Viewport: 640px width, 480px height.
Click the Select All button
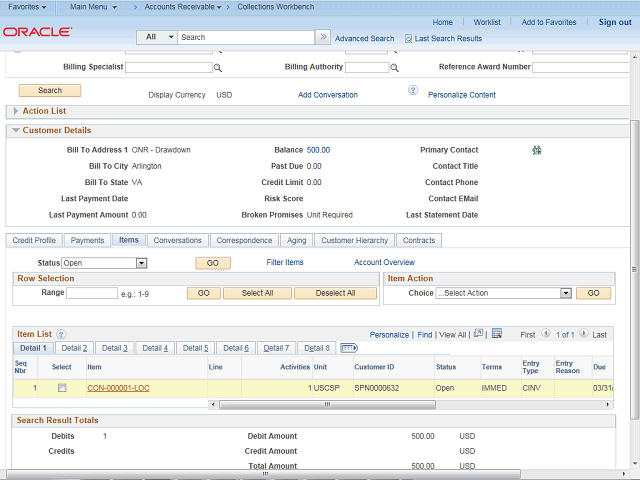click(257, 293)
